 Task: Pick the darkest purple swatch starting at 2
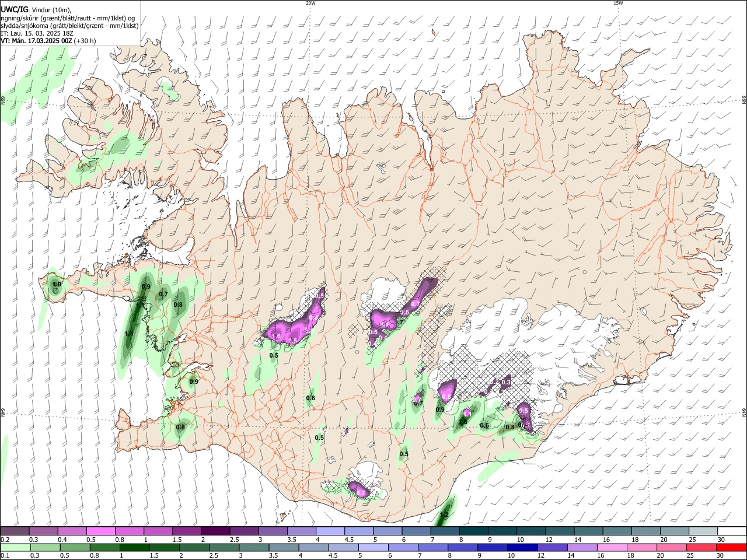[215, 531]
